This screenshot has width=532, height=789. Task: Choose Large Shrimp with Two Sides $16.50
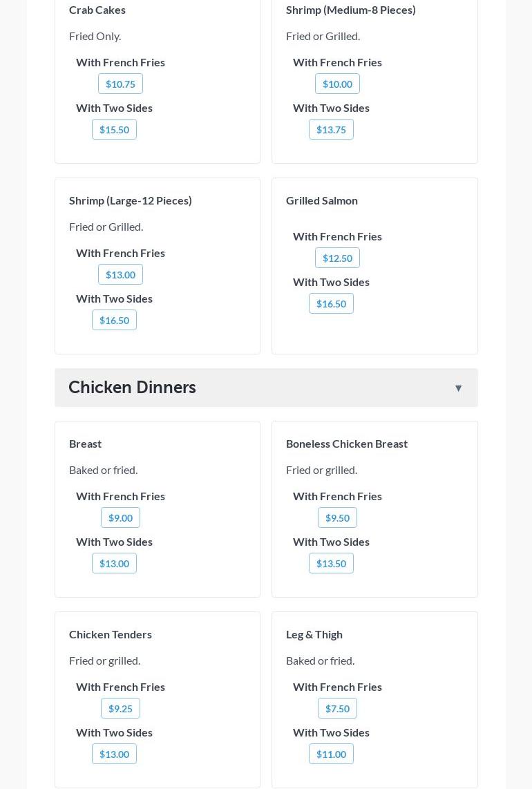[x=114, y=321]
